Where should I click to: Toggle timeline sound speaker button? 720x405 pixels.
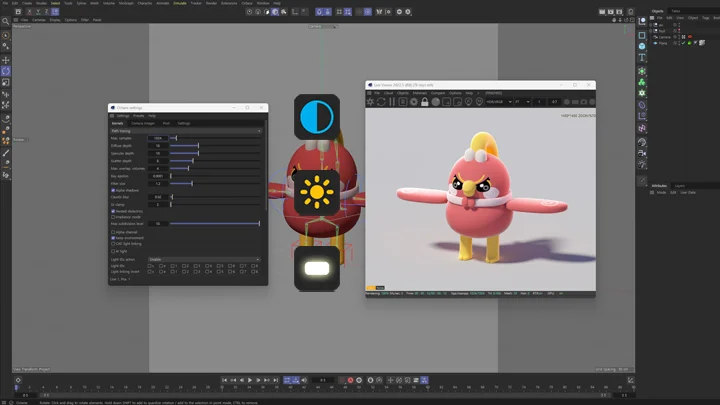304,380
